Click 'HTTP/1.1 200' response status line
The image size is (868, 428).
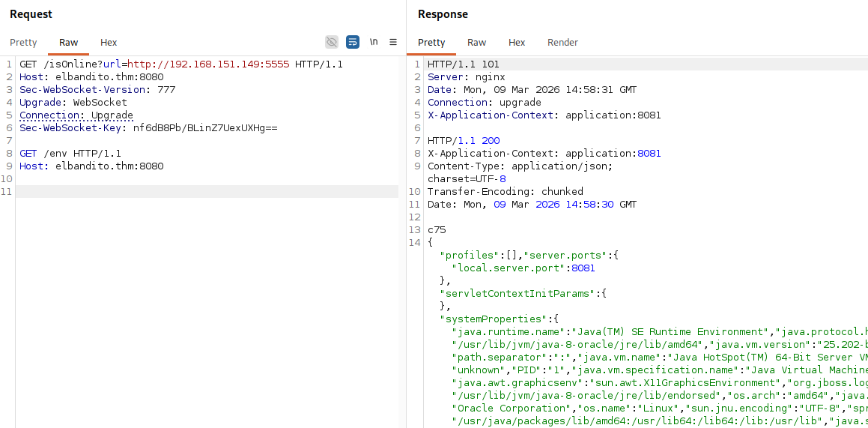click(x=464, y=141)
